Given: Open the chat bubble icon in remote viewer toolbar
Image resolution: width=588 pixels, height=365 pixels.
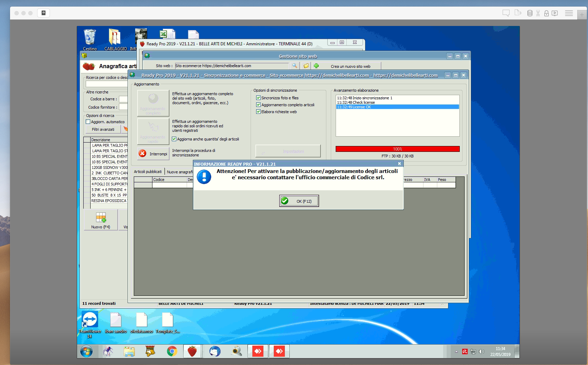Looking at the screenshot, I should pos(506,13).
